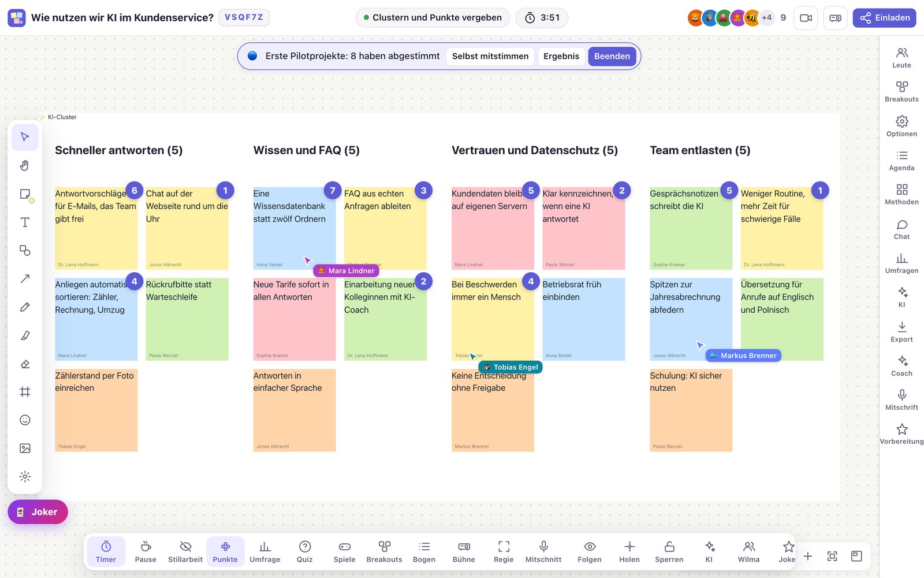Toggle Folgen follow mode
924x578 pixels.
[590, 552]
